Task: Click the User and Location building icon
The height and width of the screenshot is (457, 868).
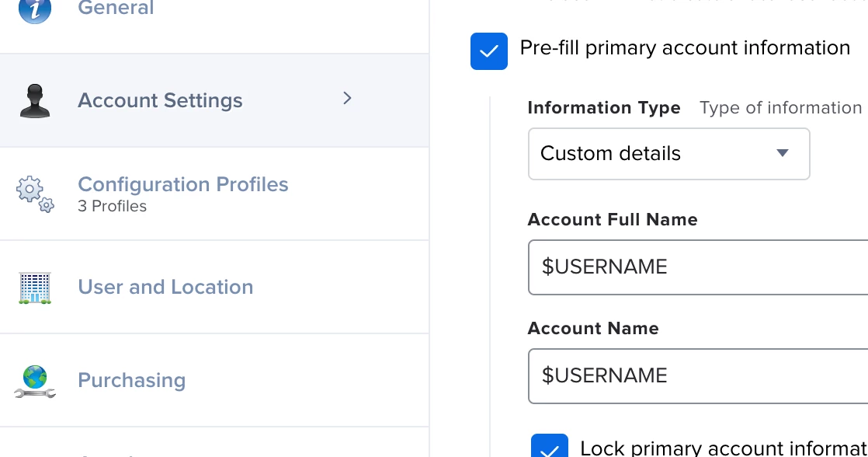Action: pos(35,288)
